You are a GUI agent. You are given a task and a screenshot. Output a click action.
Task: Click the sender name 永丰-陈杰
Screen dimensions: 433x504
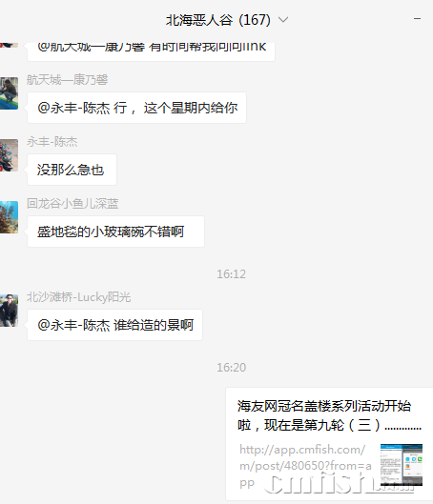52,142
